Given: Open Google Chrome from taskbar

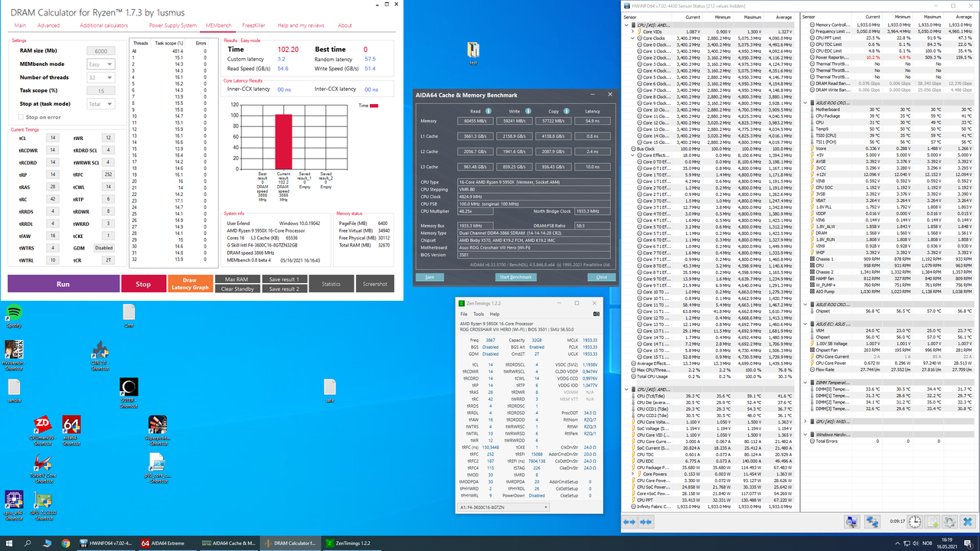Looking at the screenshot, I should tap(66, 543).
